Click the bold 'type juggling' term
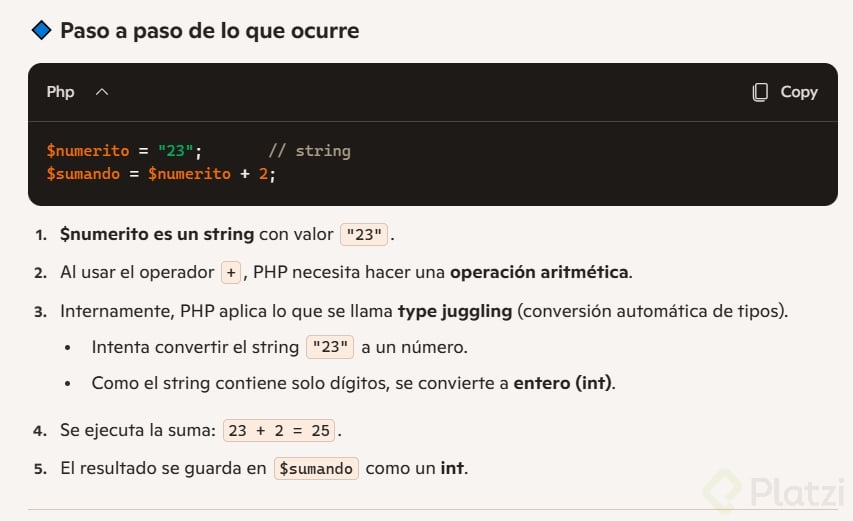Screen dimensions: 853x521 tap(454, 311)
